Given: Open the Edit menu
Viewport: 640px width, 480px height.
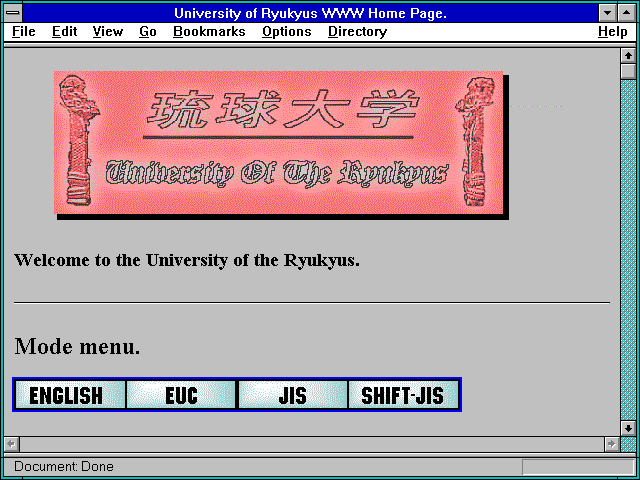Looking at the screenshot, I should tap(64, 32).
